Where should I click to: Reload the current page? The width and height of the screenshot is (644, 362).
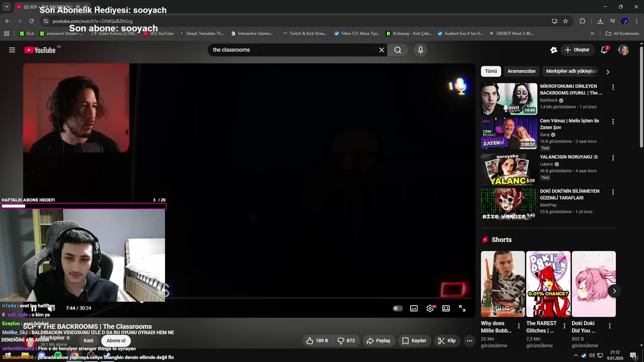click(x=31, y=21)
